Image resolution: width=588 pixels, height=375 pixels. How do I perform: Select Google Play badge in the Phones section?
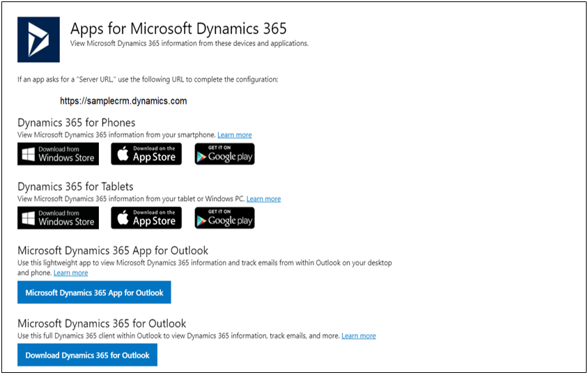224,154
